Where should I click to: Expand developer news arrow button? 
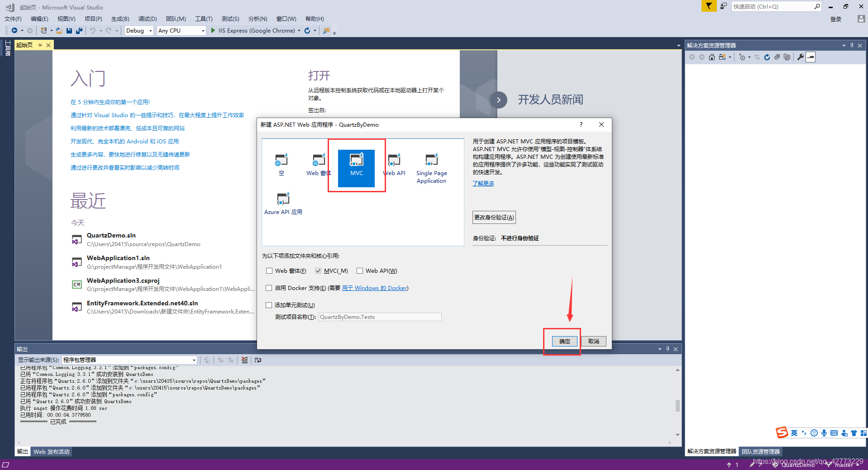pyautogui.click(x=499, y=100)
